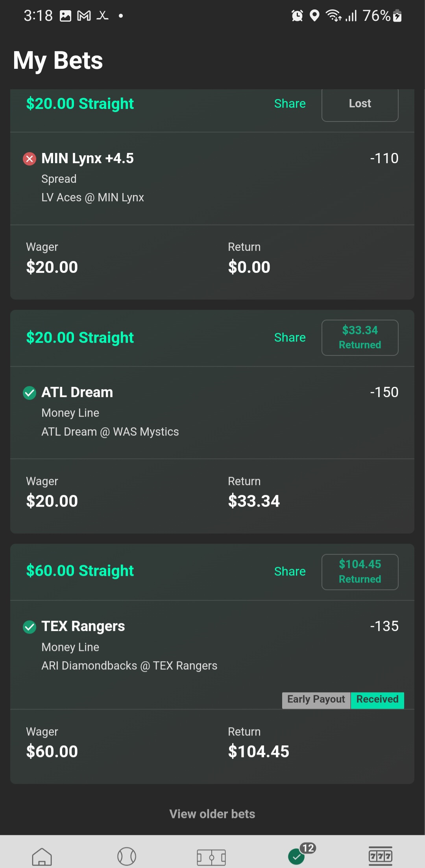Image resolution: width=425 pixels, height=868 pixels.
Task: Share the ATL Dream money line bet
Action: click(x=290, y=337)
